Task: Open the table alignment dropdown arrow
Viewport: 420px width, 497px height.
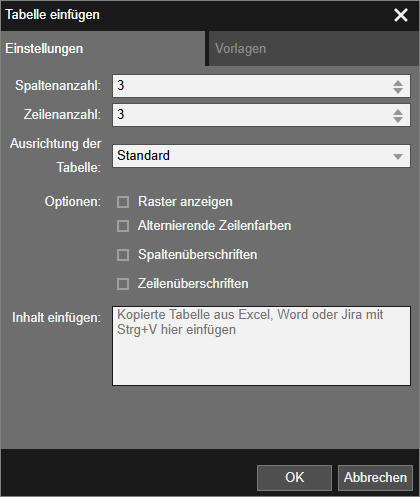Action: (x=398, y=156)
